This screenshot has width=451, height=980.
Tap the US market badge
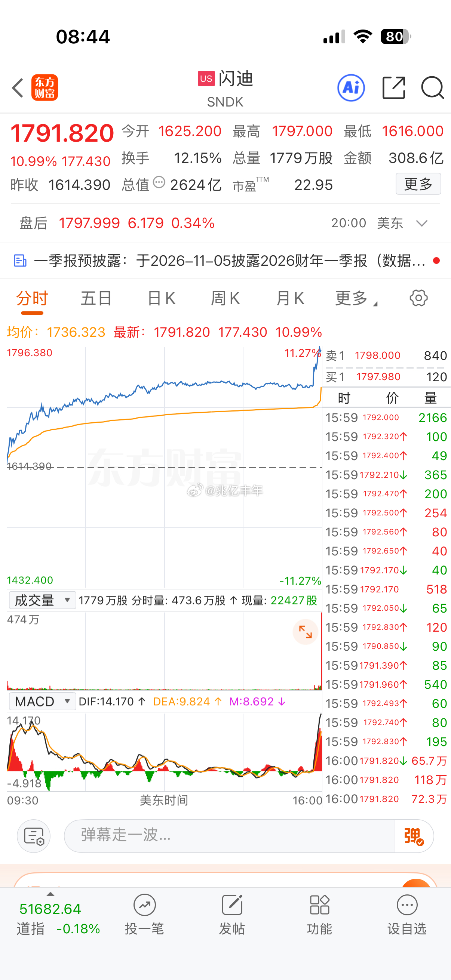click(x=206, y=79)
